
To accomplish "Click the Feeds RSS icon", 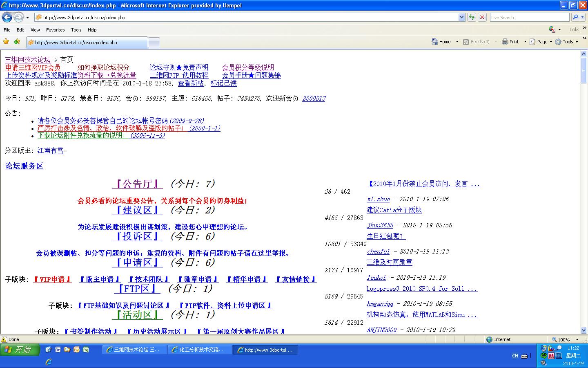I will point(466,42).
